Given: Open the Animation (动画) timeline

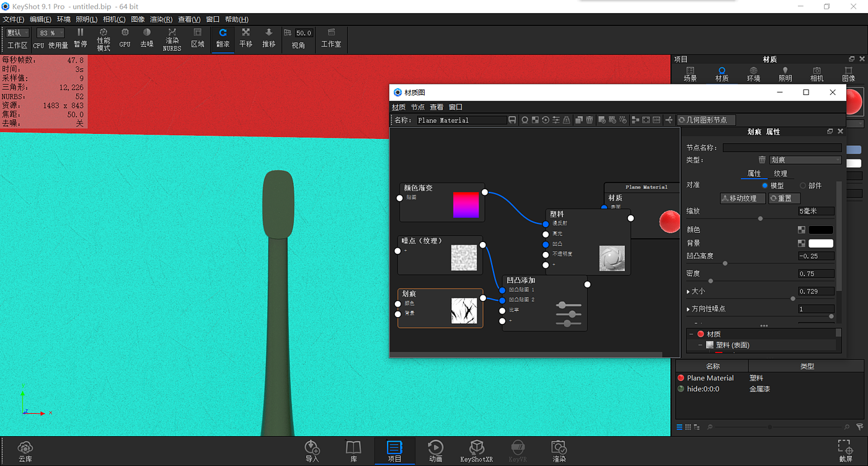Looking at the screenshot, I should click(x=435, y=451).
